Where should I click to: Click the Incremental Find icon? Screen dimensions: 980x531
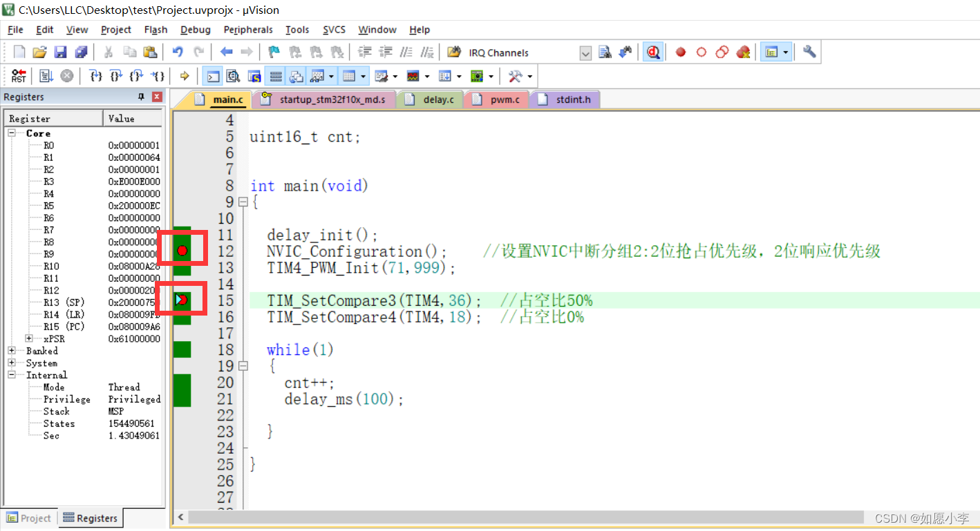click(x=625, y=52)
